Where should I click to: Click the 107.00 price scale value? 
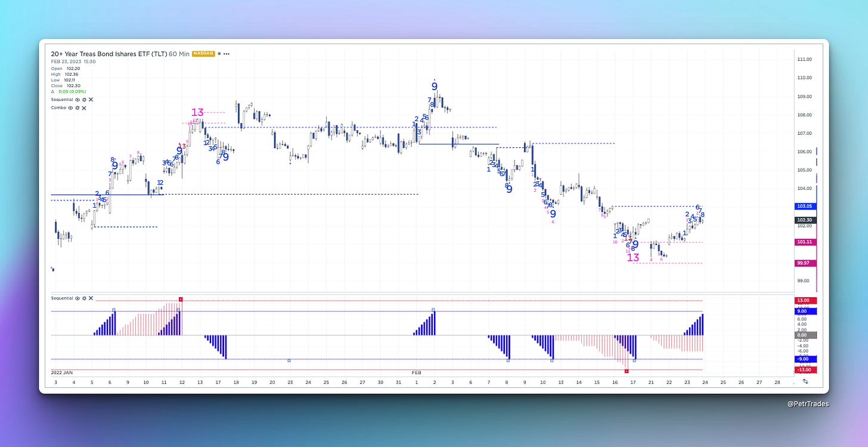coord(804,133)
